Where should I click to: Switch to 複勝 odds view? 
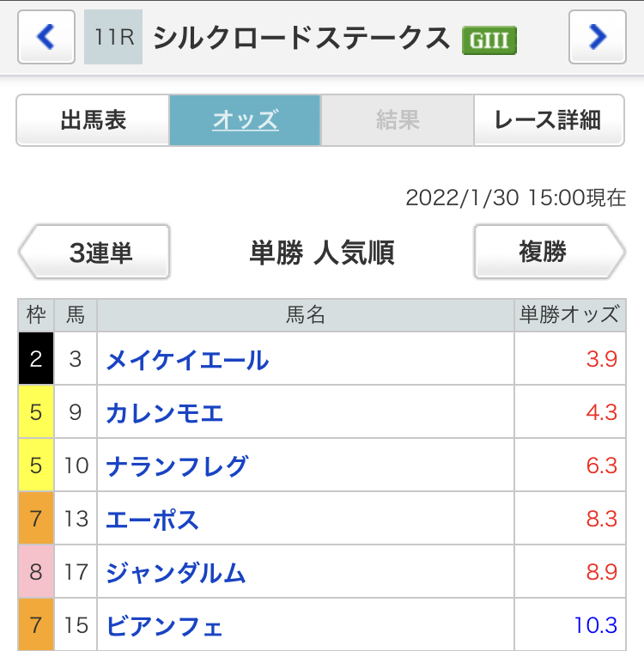(x=550, y=252)
